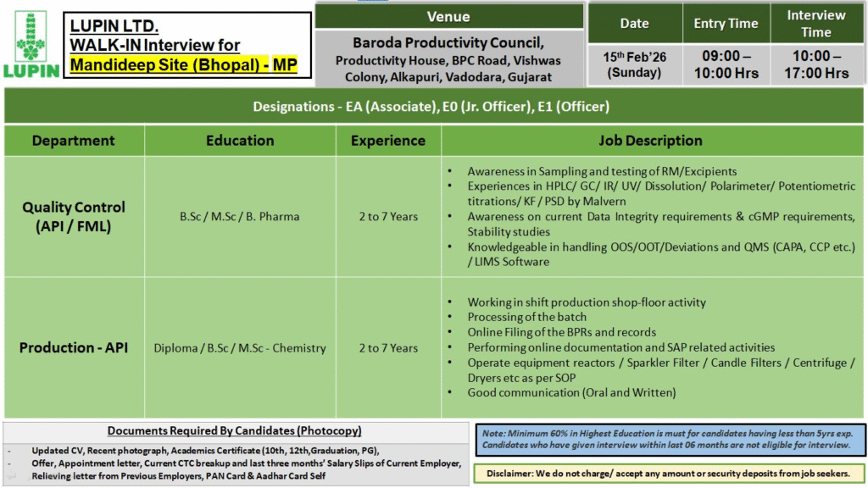Click the Interview Time header cell

pos(816,22)
